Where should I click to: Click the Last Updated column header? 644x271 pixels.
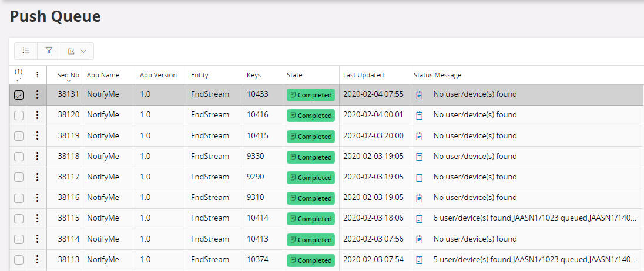point(363,75)
